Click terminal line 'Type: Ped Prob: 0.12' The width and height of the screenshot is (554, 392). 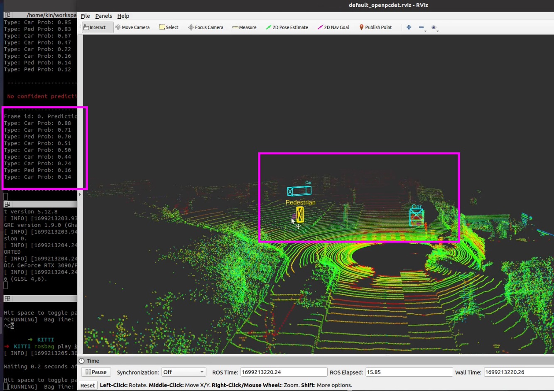click(37, 69)
